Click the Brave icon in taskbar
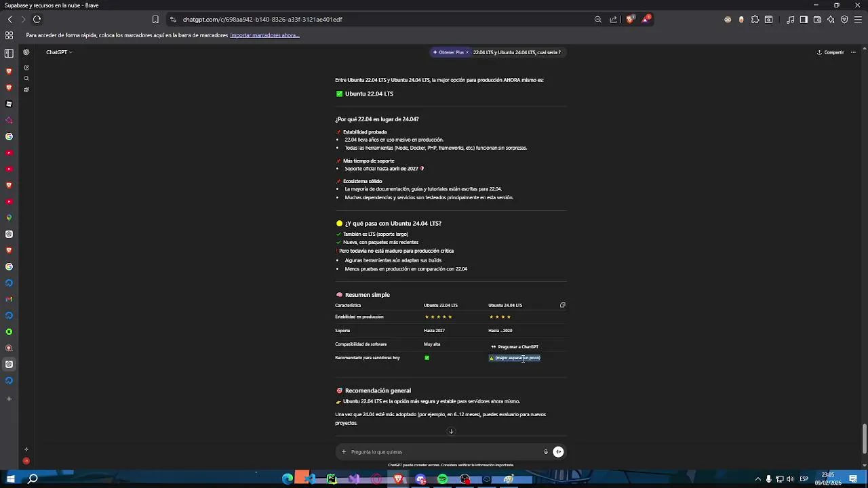The height and width of the screenshot is (488, 868). tap(399, 479)
